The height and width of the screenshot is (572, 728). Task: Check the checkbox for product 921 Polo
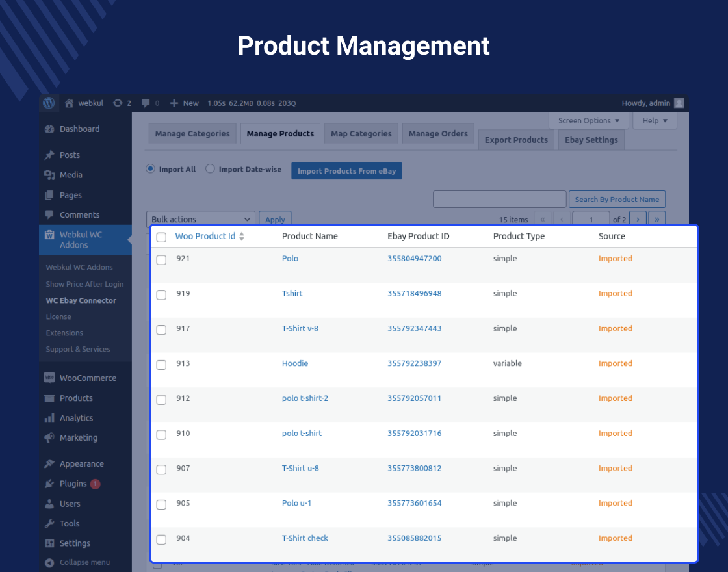[161, 259]
